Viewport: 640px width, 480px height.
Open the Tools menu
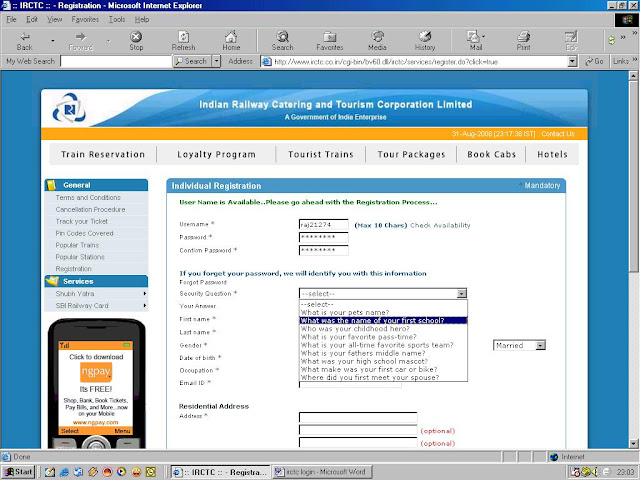117,19
